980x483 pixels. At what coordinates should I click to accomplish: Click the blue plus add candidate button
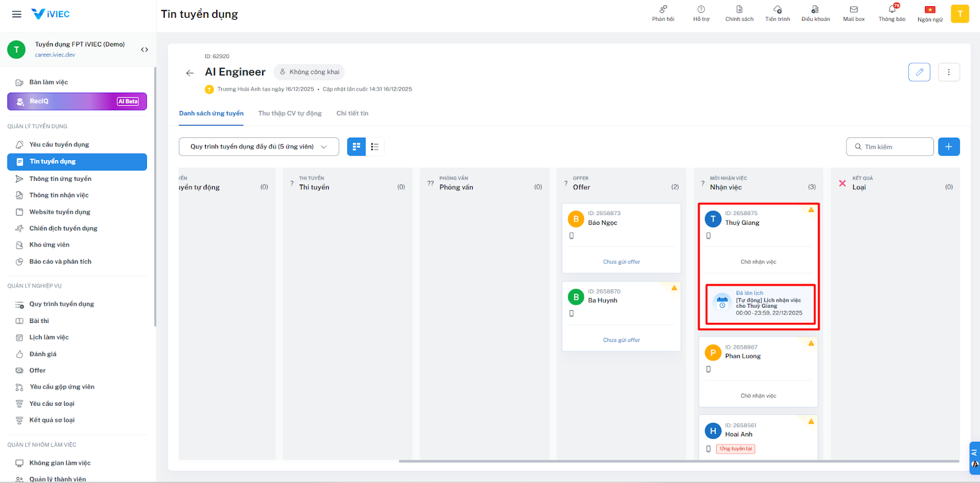coord(949,147)
